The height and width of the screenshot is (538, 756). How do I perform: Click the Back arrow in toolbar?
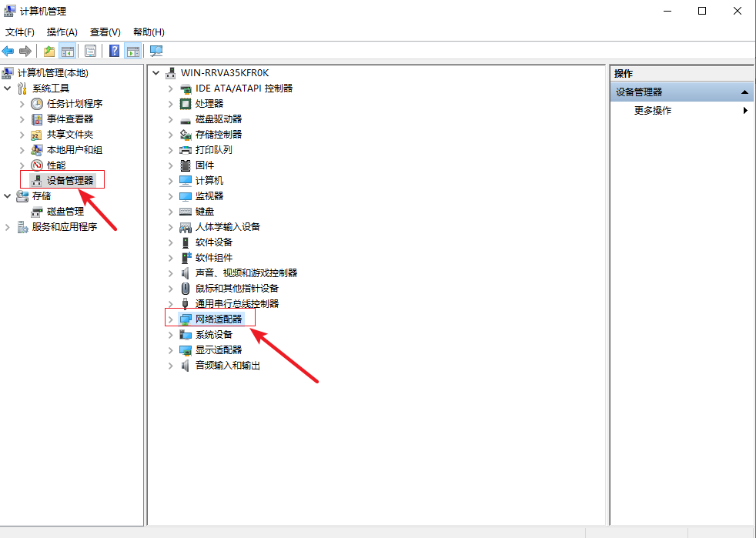(8, 52)
